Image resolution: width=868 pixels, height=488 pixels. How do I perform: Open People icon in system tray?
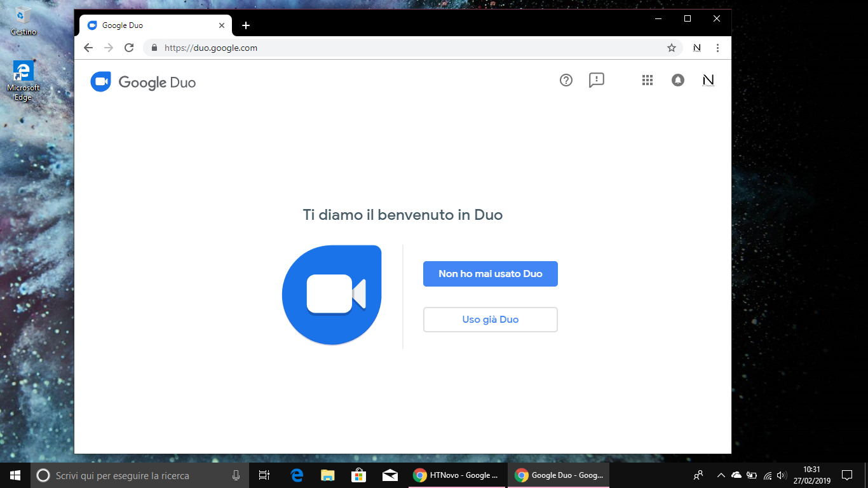click(x=698, y=475)
